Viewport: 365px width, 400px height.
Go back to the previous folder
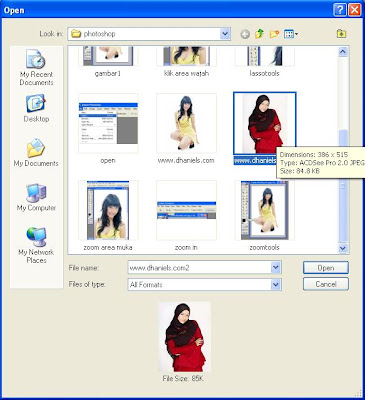pos(245,34)
